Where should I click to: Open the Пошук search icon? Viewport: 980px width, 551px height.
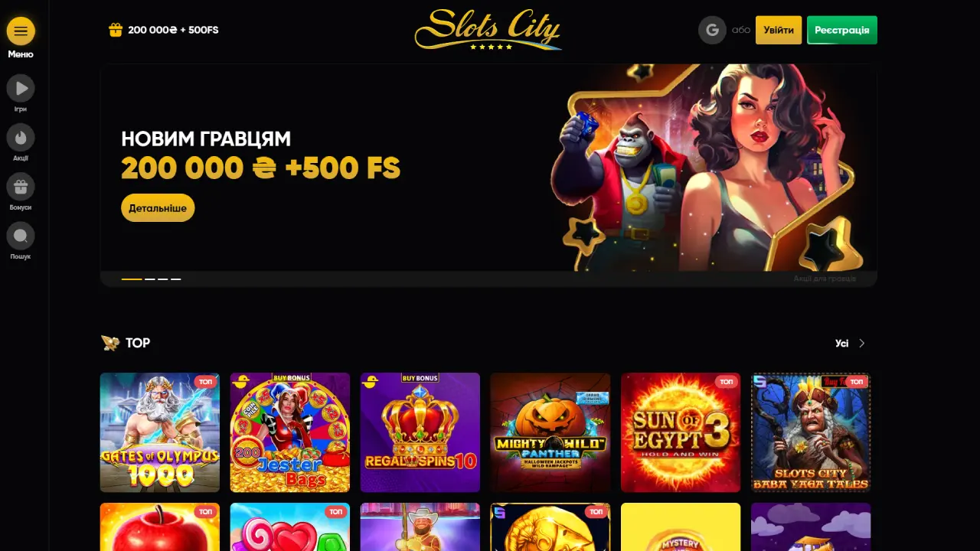pos(21,236)
